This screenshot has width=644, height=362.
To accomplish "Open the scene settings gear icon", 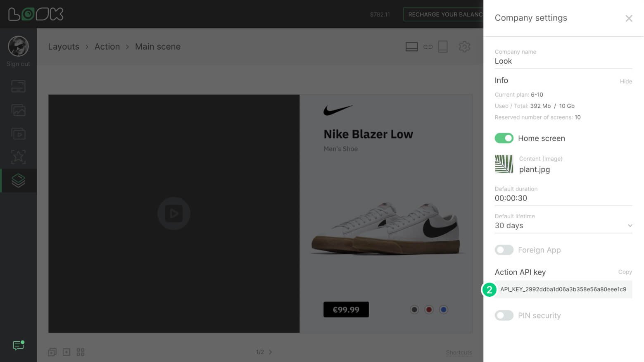I will click(464, 47).
